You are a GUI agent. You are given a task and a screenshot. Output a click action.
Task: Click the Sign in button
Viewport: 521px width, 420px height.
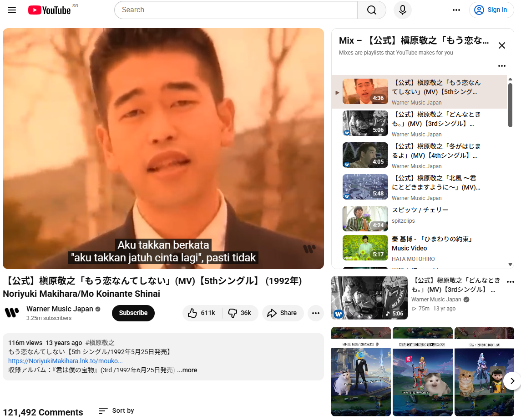[491, 10]
